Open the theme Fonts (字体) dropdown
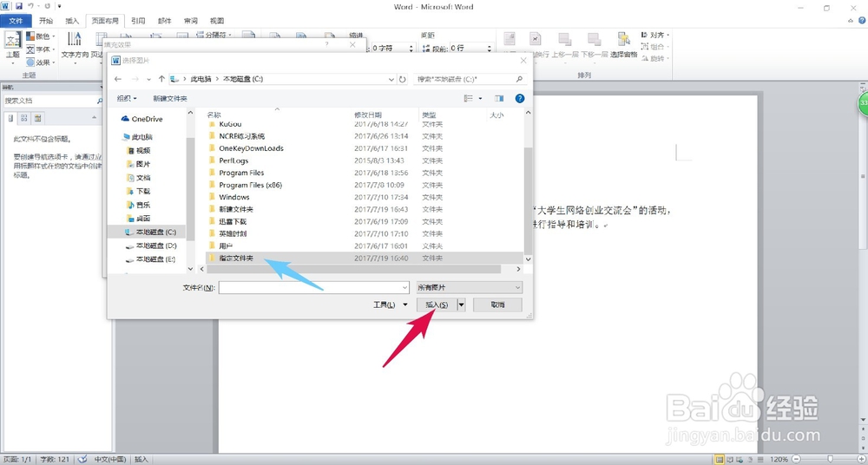The width and height of the screenshot is (868, 465). pos(41,49)
